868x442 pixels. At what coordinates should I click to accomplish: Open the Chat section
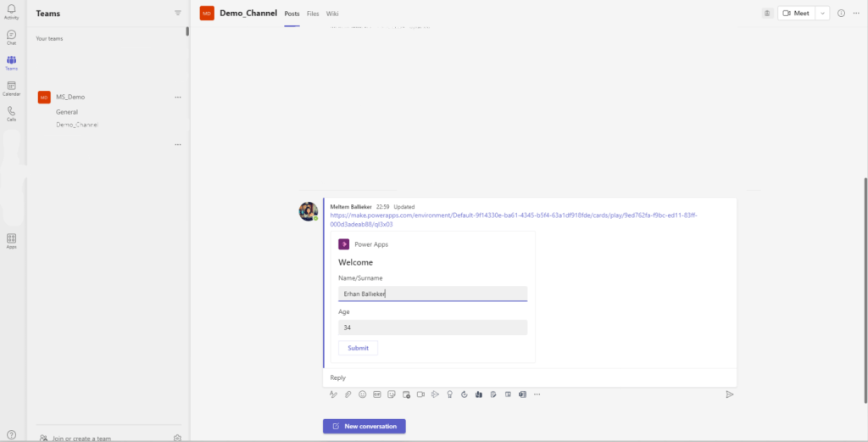coord(11,36)
